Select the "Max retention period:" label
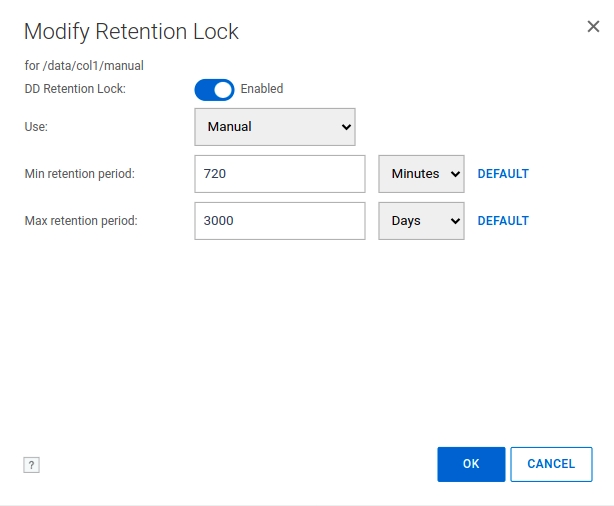Viewport: 614px width, 506px height. [x=80, y=221]
